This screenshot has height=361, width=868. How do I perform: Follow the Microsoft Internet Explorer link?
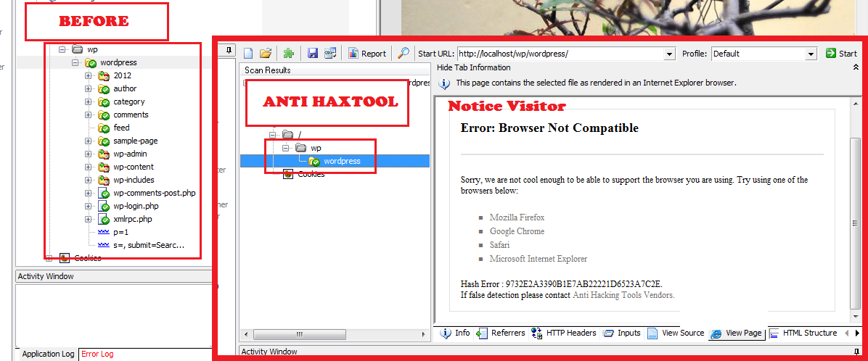tap(539, 259)
